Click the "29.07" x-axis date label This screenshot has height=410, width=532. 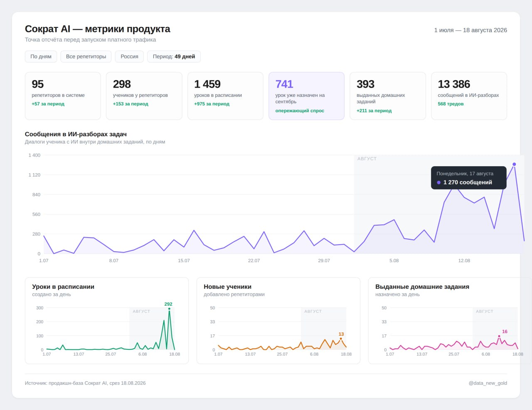coord(324,261)
